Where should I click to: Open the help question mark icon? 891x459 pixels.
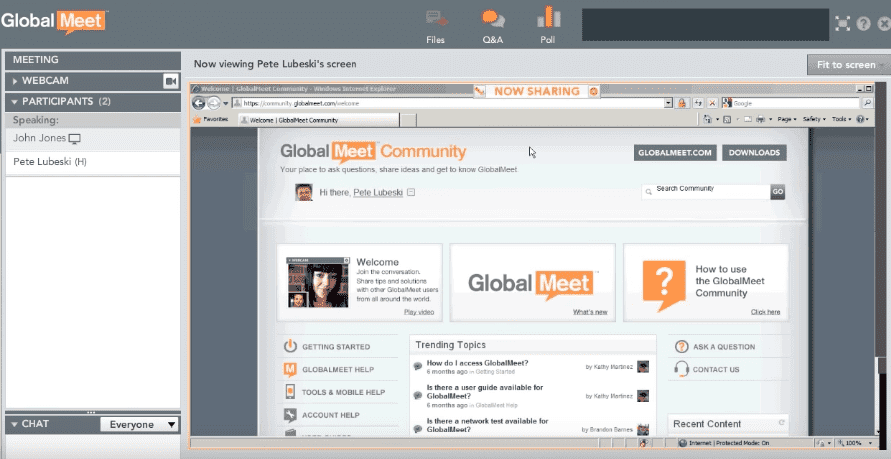pyautogui.click(x=864, y=23)
